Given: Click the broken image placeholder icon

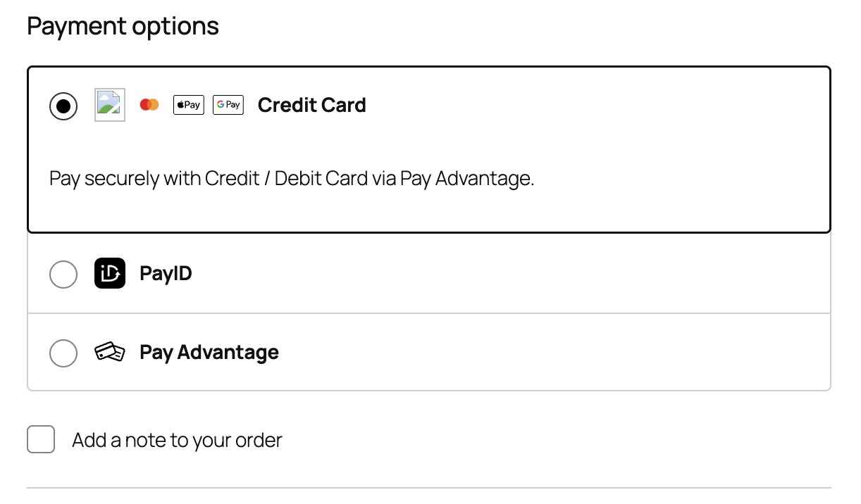Looking at the screenshot, I should click(x=110, y=105).
